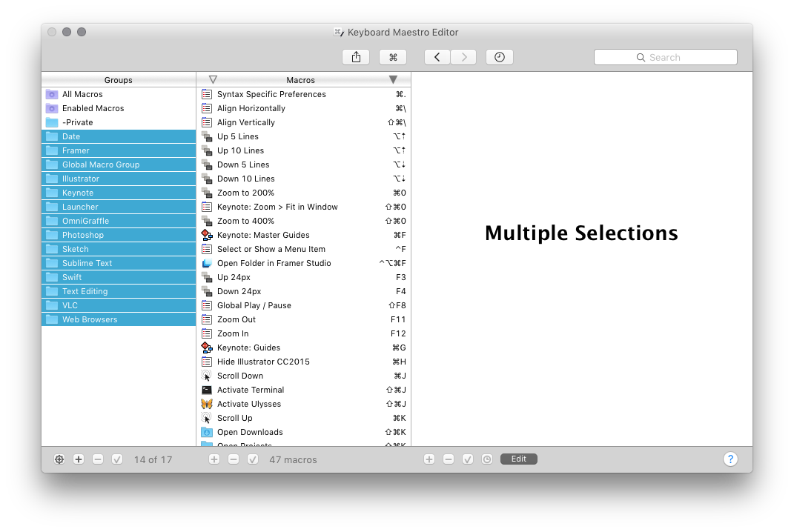Click into the Search field

click(666, 57)
